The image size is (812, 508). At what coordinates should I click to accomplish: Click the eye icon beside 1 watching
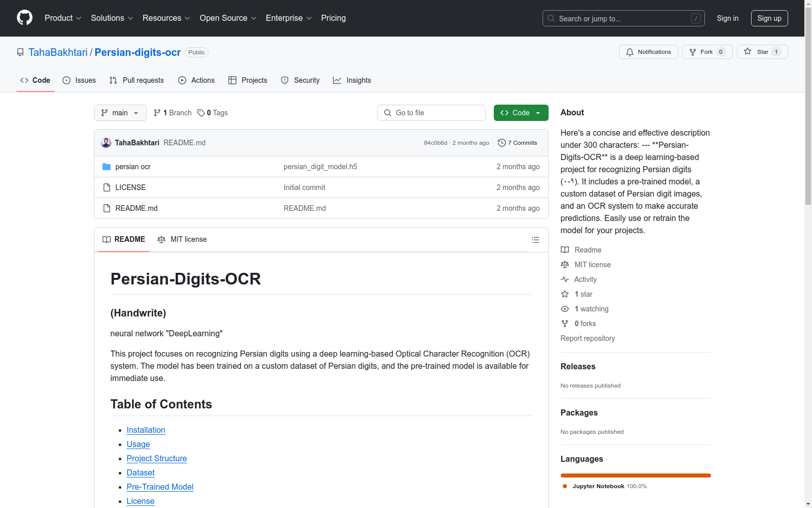(x=565, y=309)
